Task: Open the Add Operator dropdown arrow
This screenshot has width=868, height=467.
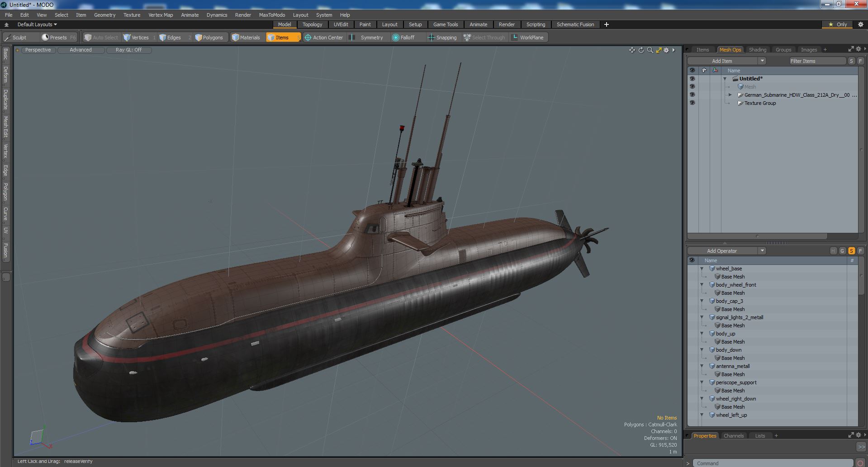Action: [762, 251]
